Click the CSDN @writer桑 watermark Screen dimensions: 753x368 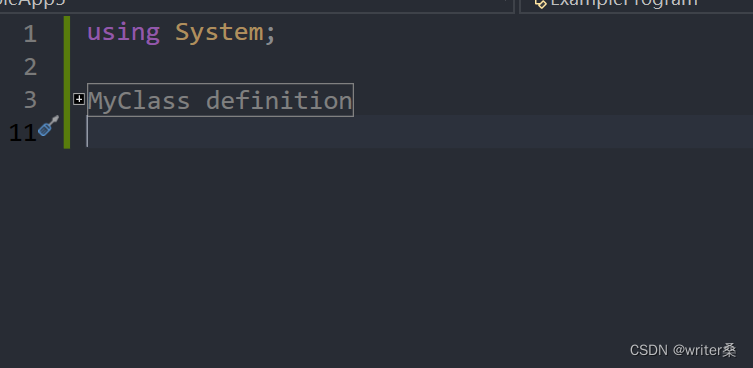coord(683,350)
